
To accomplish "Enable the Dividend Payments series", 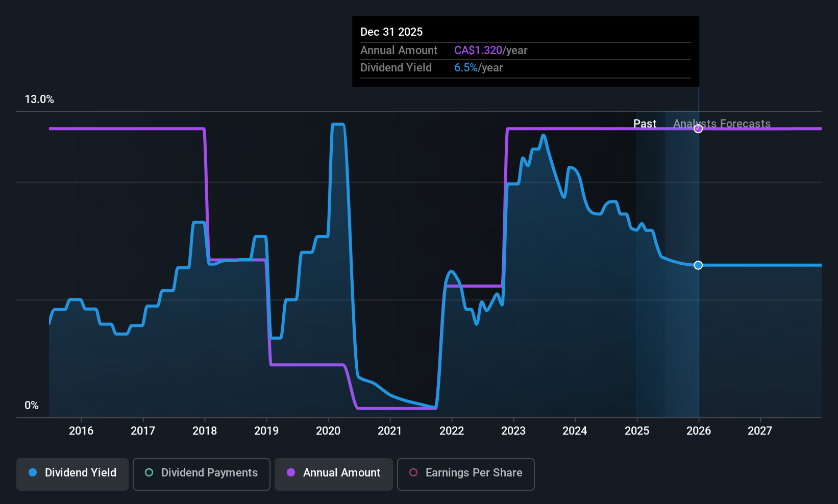I will [202, 474].
